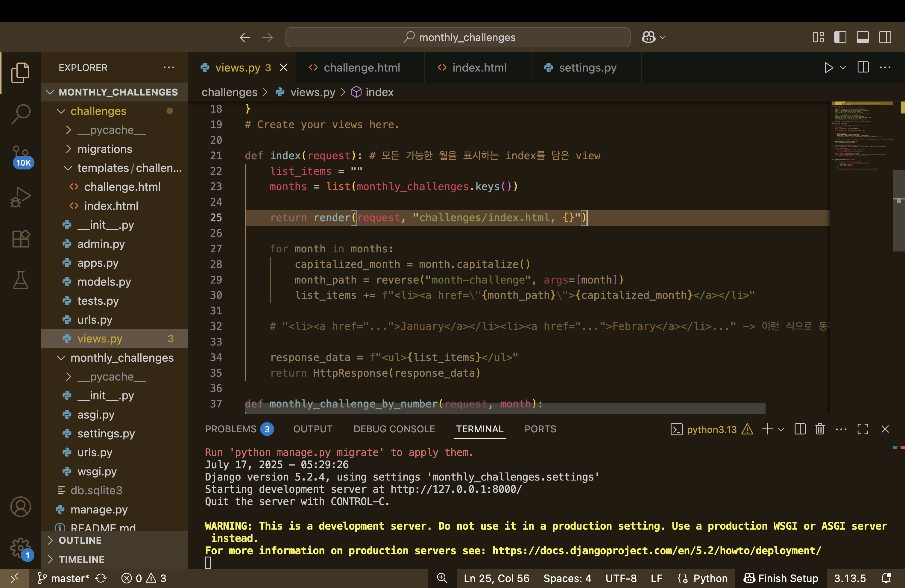This screenshot has height=588, width=905.
Task: Kill terminal with the trash icon
Action: pyautogui.click(x=820, y=429)
